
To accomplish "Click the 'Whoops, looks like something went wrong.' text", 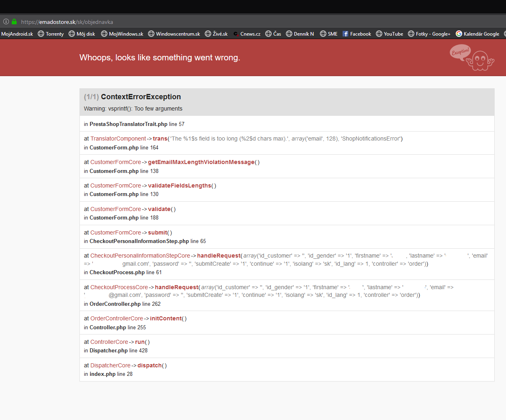I will 160,58.
